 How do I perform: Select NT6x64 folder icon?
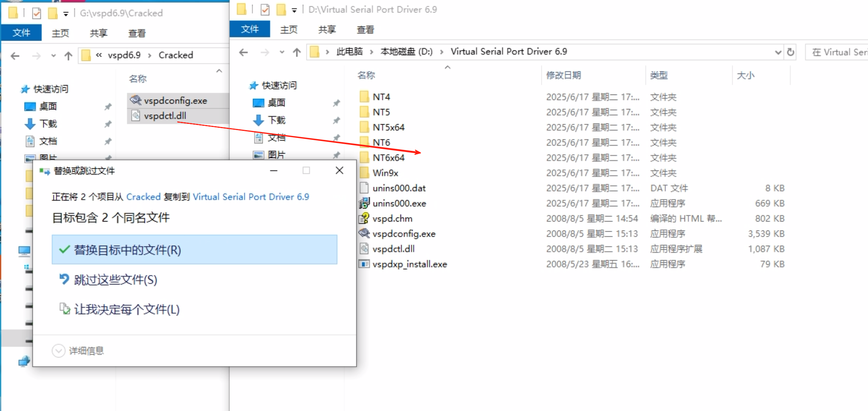(x=364, y=158)
